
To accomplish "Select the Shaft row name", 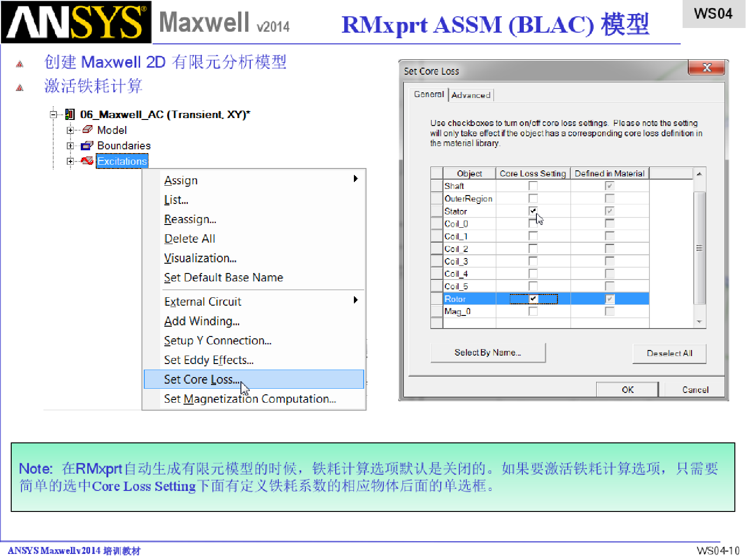I will [x=454, y=186].
